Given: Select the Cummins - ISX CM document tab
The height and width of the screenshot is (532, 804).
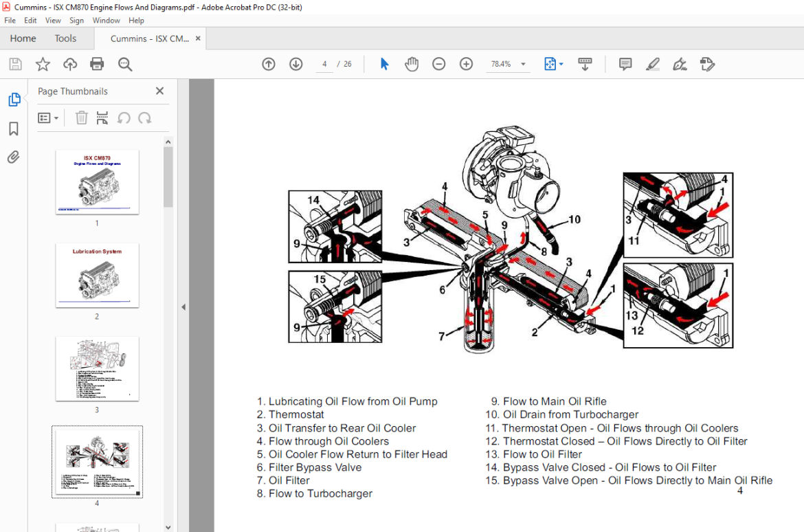Looking at the screenshot, I should pyautogui.click(x=149, y=38).
